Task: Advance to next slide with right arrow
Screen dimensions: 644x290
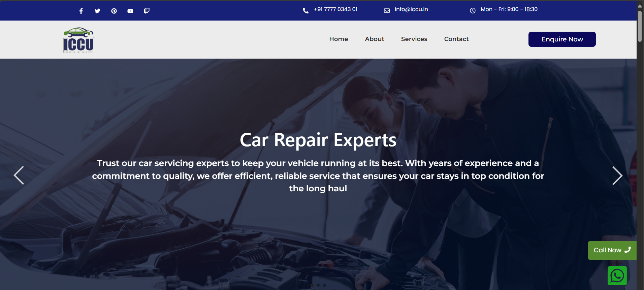Action: pyautogui.click(x=617, y=175)
